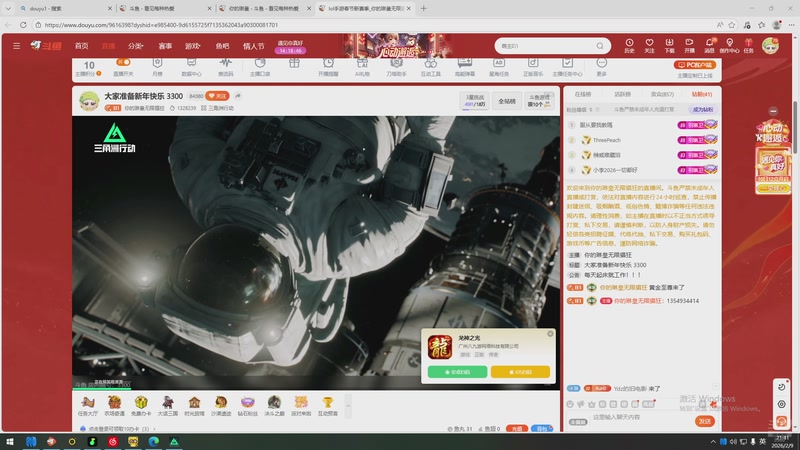The width and height of the screenshot is (800, 450).
Task: Open Microsoft Edge in the taskbar
Action: tap(153, 441)
